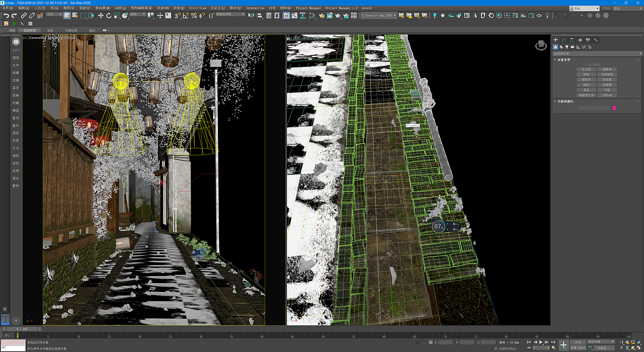The width and height of the screenshot is (644, 352).
Task: Select Space Warps category icon
Action: (584, 47)
